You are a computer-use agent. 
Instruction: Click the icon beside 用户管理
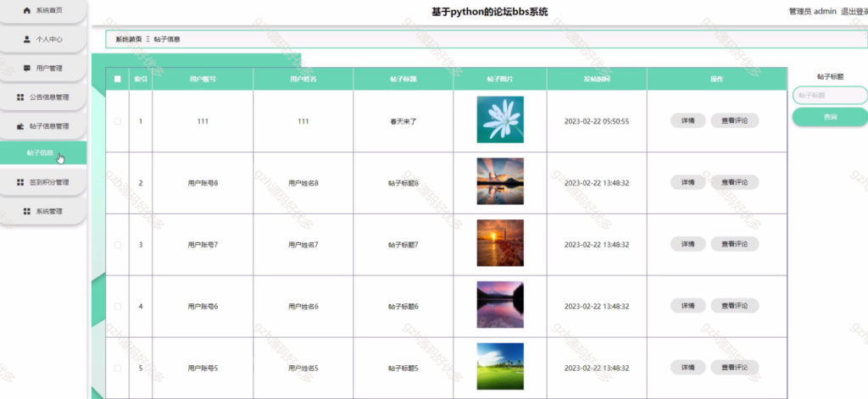click(x=26, y=68)
